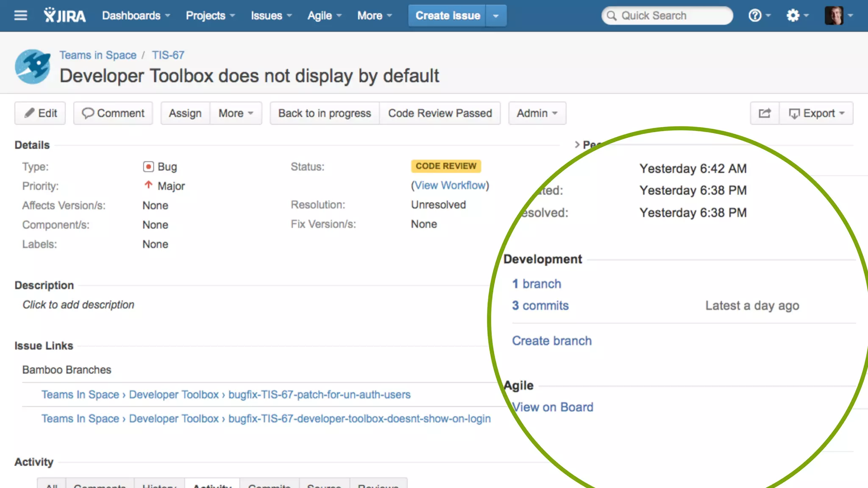Open the help question-mark icon menu
The image size is (868, 488).
click(x=755, y=16)
